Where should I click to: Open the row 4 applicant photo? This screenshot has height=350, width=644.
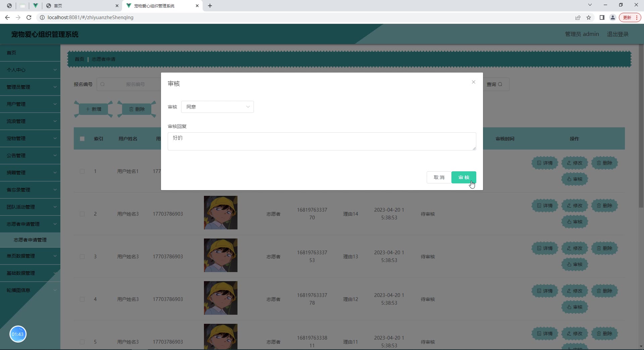point(221,298)
